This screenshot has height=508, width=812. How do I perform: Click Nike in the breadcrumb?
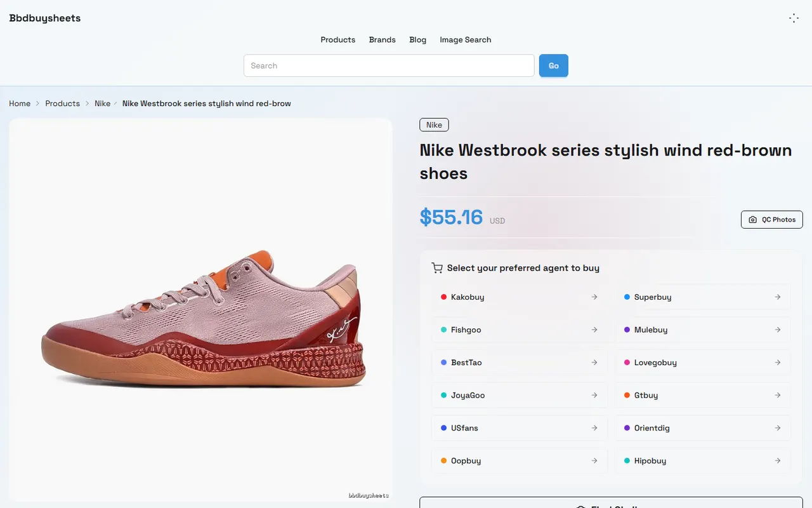pyautogui.click(x=103, y=104)
